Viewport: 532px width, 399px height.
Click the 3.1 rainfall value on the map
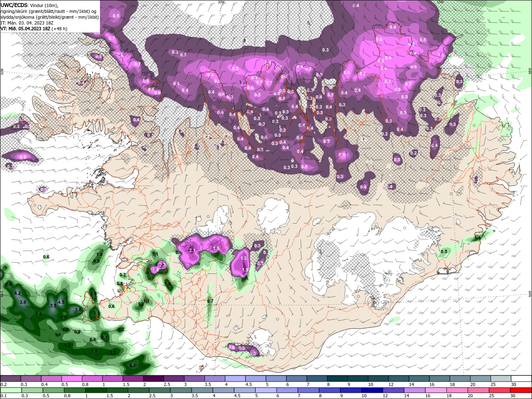click(96, 313)
